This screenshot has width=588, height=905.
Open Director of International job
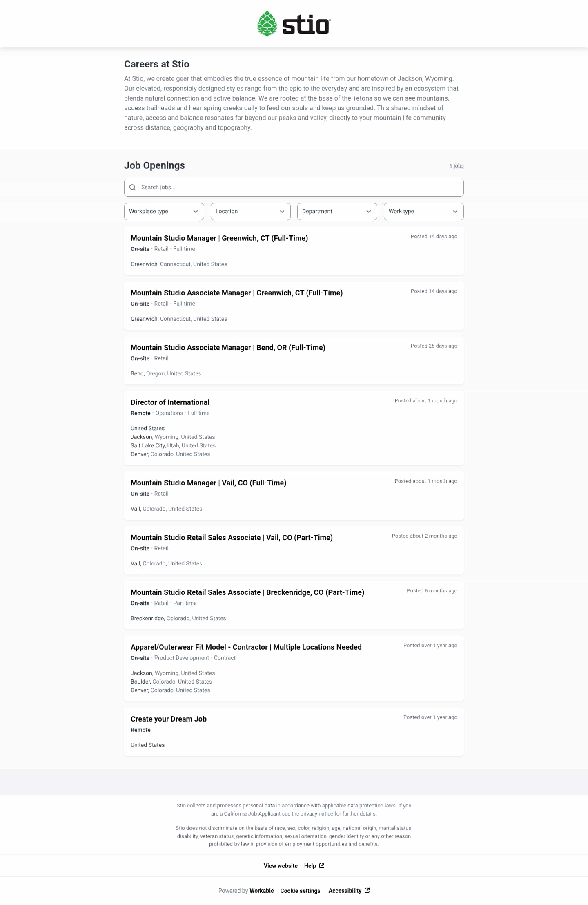170,402
